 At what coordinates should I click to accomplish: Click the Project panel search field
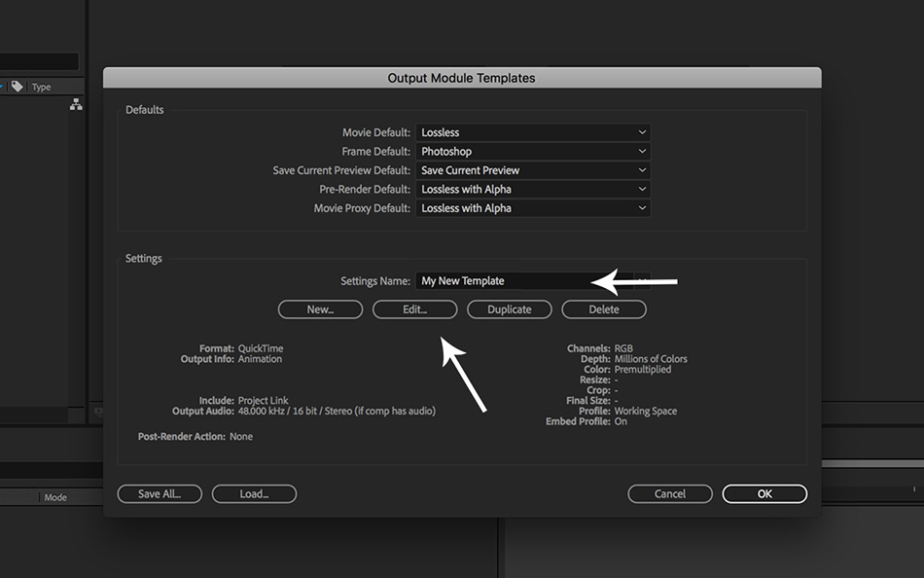click(39, 61)
